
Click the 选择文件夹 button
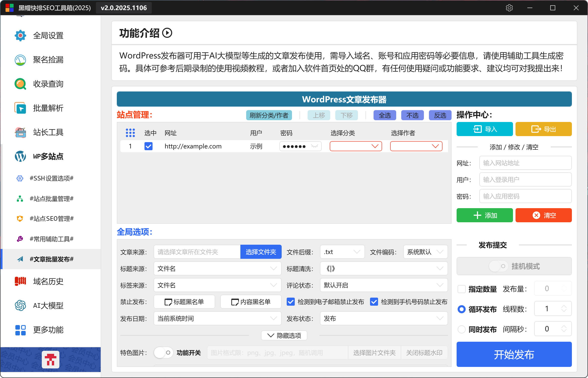click(261, 252)
